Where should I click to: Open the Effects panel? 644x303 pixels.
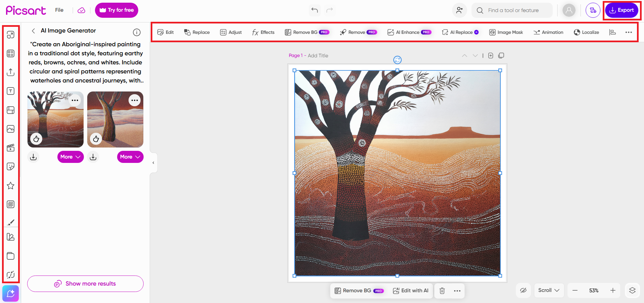(x=263, y=32)
